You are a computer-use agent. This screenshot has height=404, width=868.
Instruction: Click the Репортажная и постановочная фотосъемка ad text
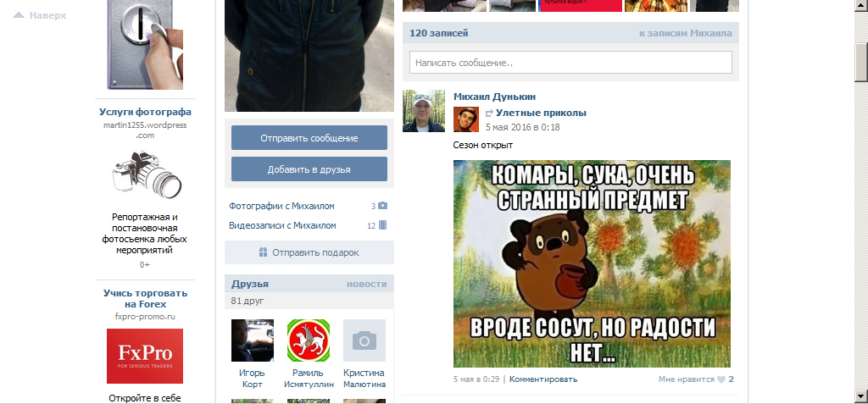point(145,234)
